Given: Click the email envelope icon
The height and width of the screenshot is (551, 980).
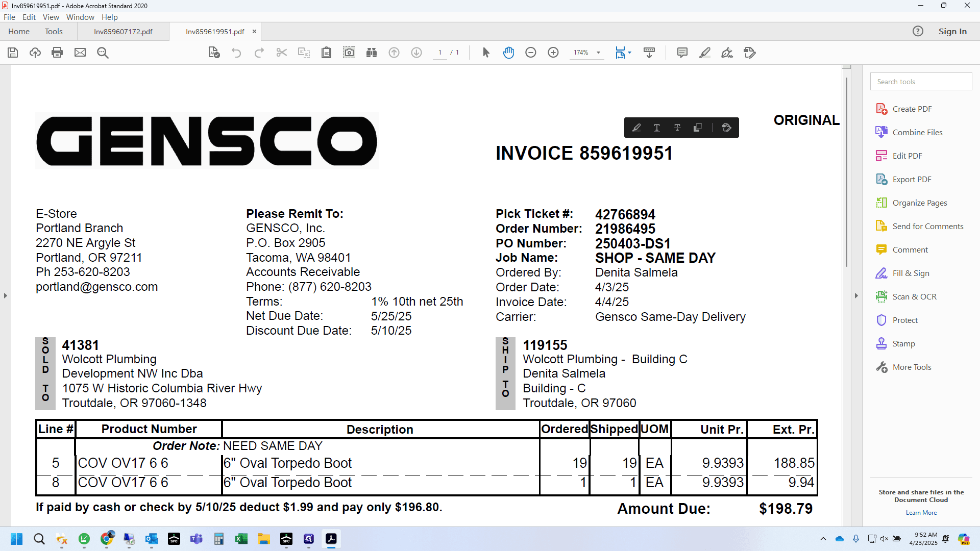Looking at the screenshot, I should (80, 53).
